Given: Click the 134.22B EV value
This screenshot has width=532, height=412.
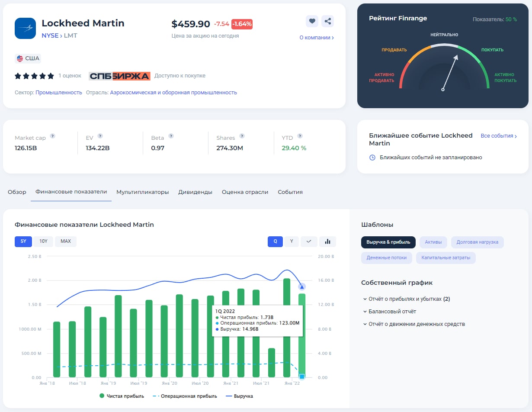Looking at the screenshot, I should click(98, 148).
